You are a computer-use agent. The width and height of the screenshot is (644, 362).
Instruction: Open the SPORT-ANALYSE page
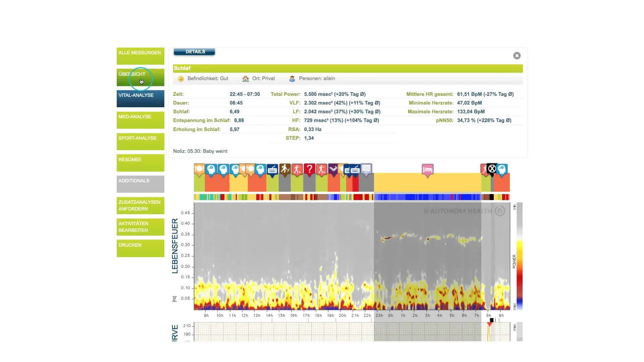(140, 141)
